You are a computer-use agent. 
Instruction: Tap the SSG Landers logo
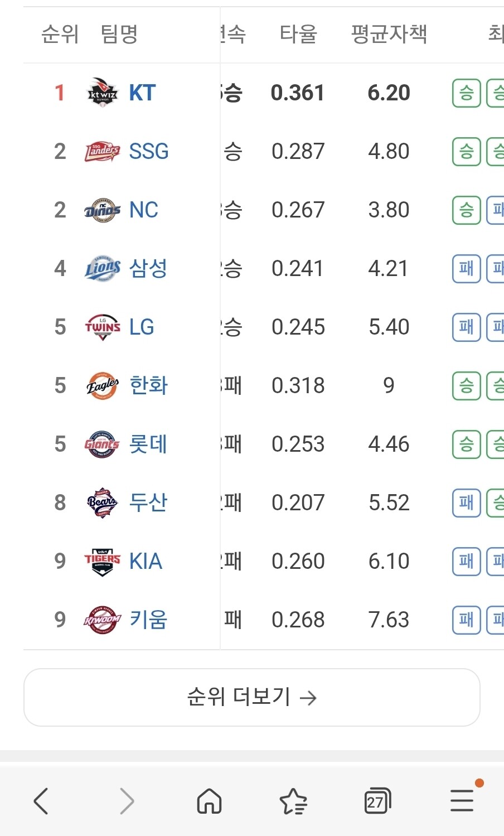click(103, 151)
